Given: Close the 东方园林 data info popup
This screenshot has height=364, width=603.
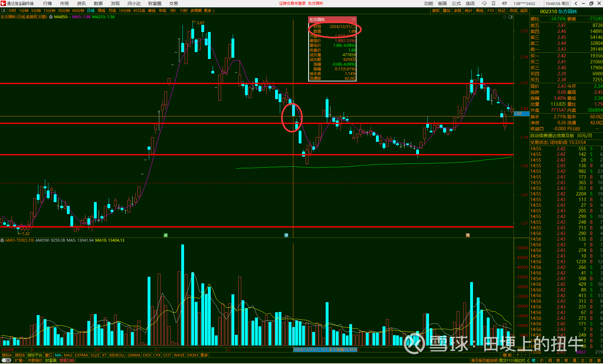Looking at the screenshot, I should (x=354, y=19).
